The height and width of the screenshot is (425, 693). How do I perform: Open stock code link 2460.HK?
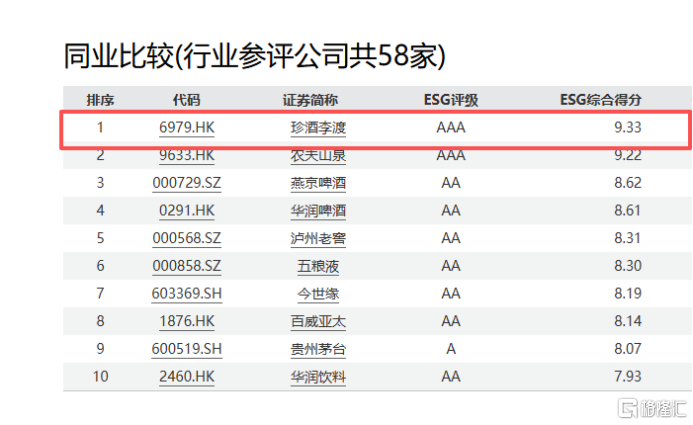(x=187, y=376)
